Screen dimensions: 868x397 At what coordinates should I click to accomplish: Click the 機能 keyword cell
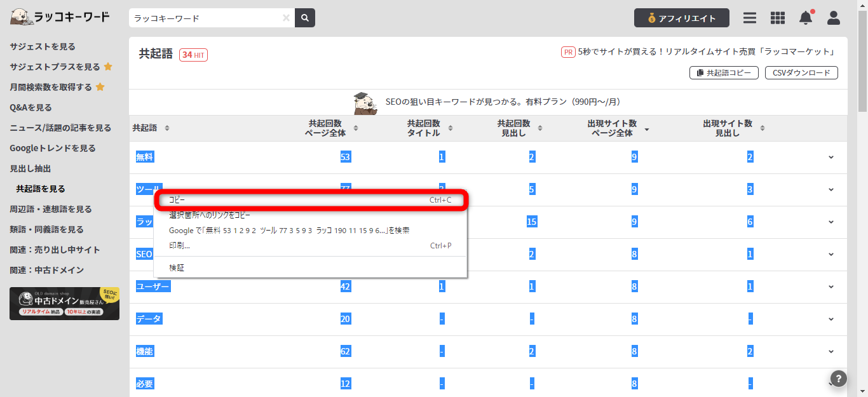pos(145,351)
